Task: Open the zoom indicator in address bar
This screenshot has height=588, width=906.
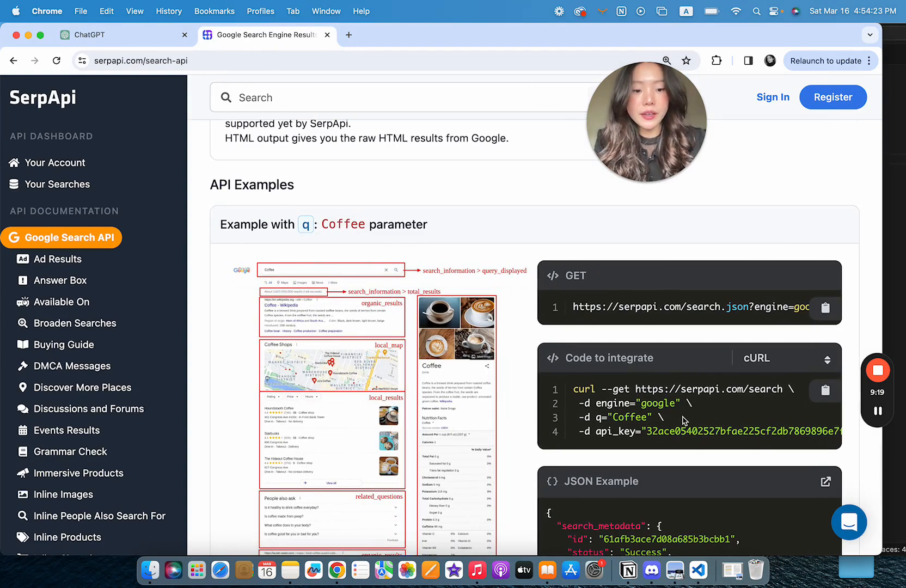Action: point(666,60)
